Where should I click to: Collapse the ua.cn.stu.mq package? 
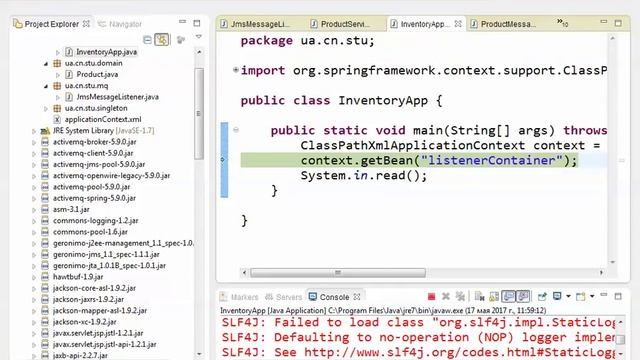[x=46, y=86]
